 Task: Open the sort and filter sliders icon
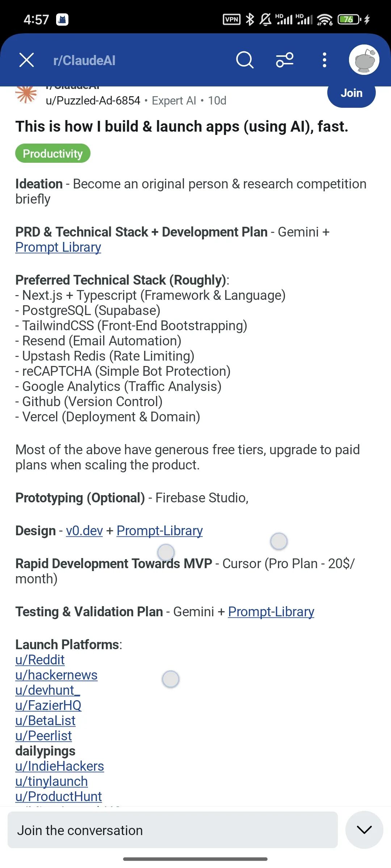285,60
